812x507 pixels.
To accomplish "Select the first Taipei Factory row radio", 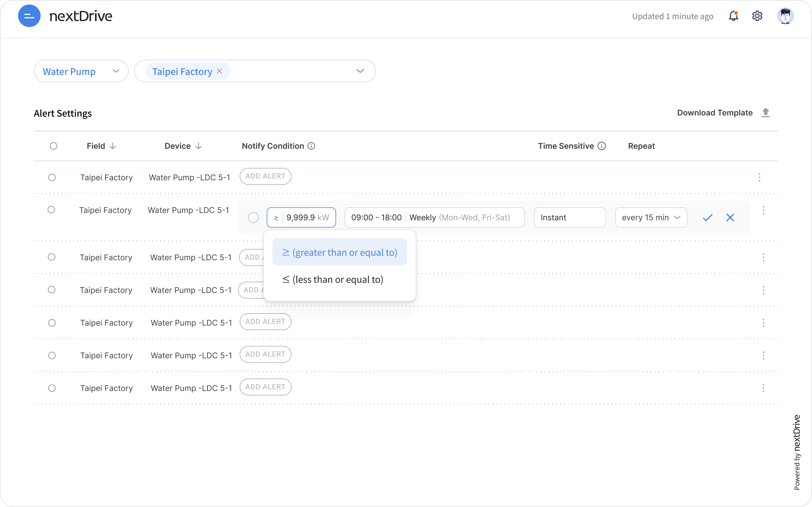I will [x=52, y=177].
